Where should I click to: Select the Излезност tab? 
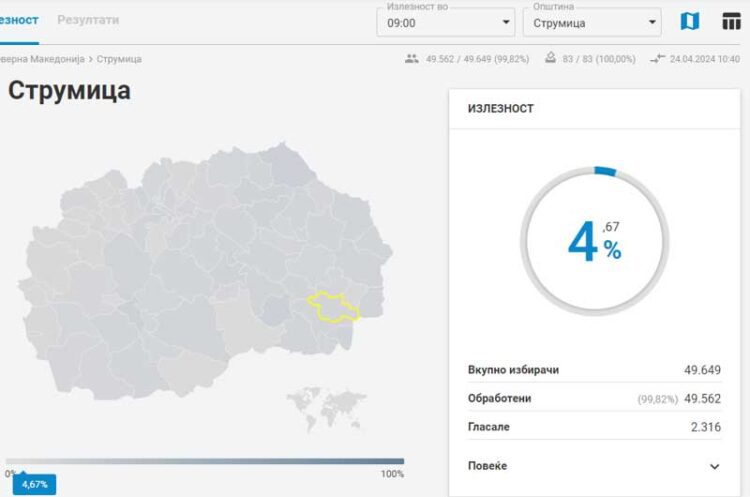(x=19, y=20)
